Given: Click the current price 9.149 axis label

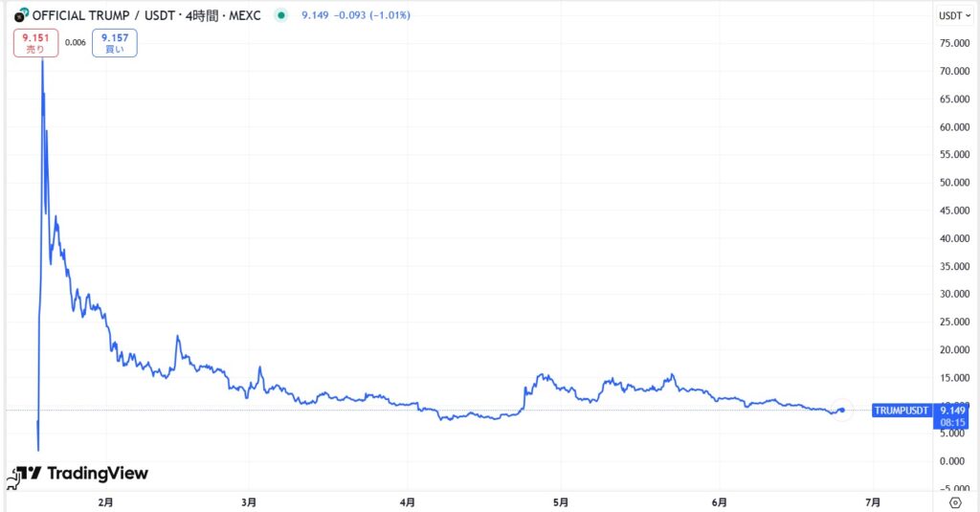Looking at the screenshot, I should pyautogui.click(x=952, y=411).
